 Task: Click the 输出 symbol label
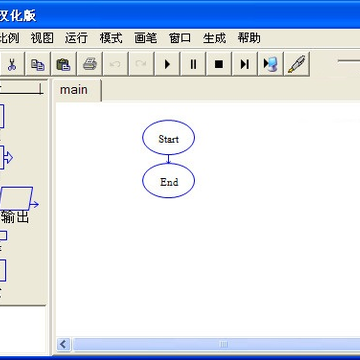tap(15, 217)
